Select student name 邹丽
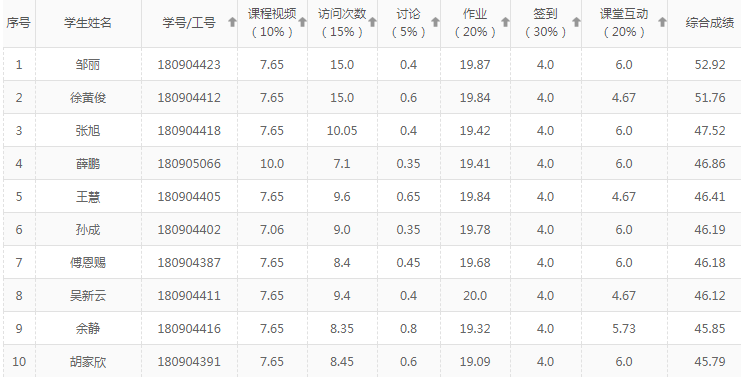The height and width of the screenshot is (377, 741). 88,64
